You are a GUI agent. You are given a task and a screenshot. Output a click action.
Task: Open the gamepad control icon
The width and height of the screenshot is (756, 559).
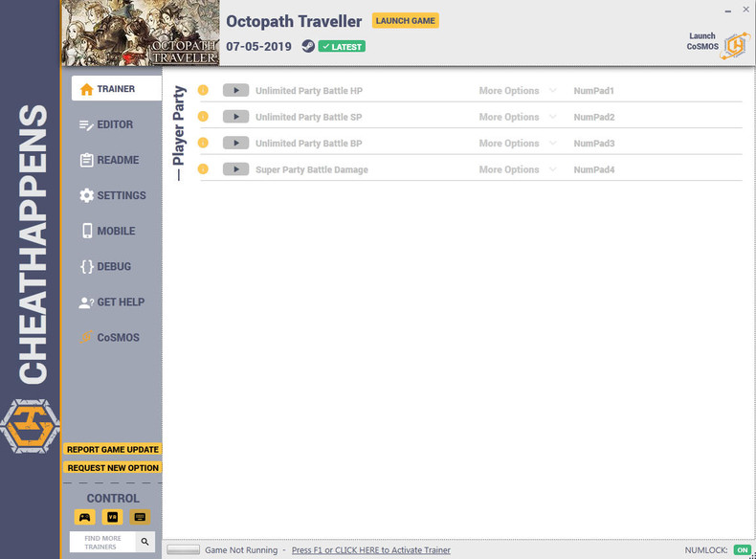85,517
